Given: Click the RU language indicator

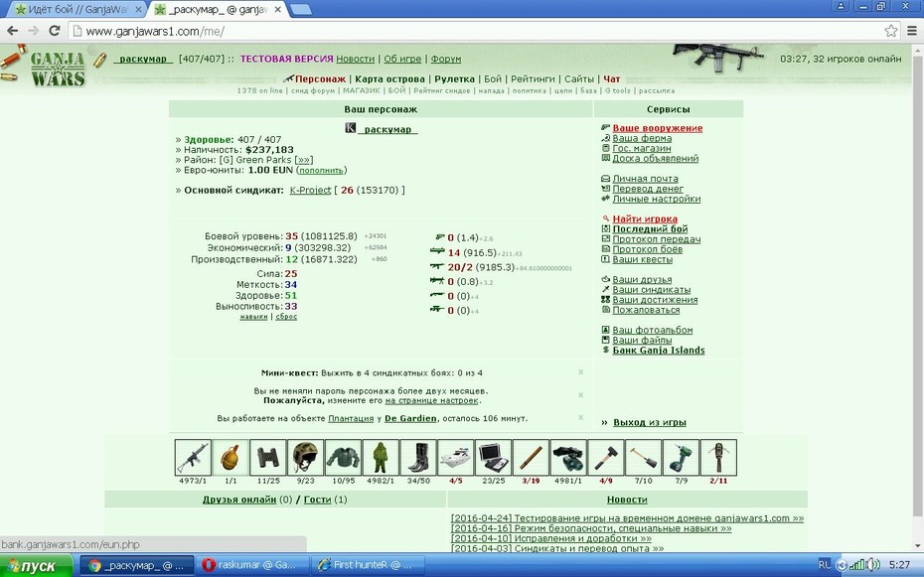Looking at the screenshot, I should [824, 565].
